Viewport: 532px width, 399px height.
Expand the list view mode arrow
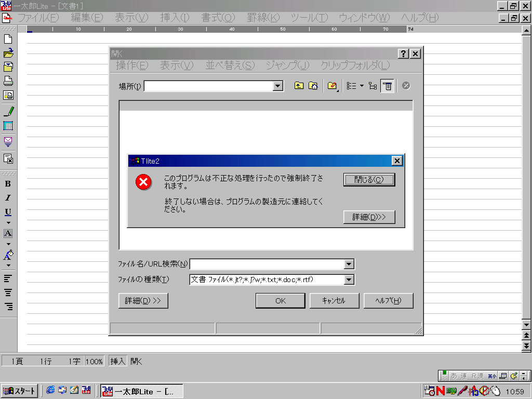pyautogui.click(x=362, y=86)
